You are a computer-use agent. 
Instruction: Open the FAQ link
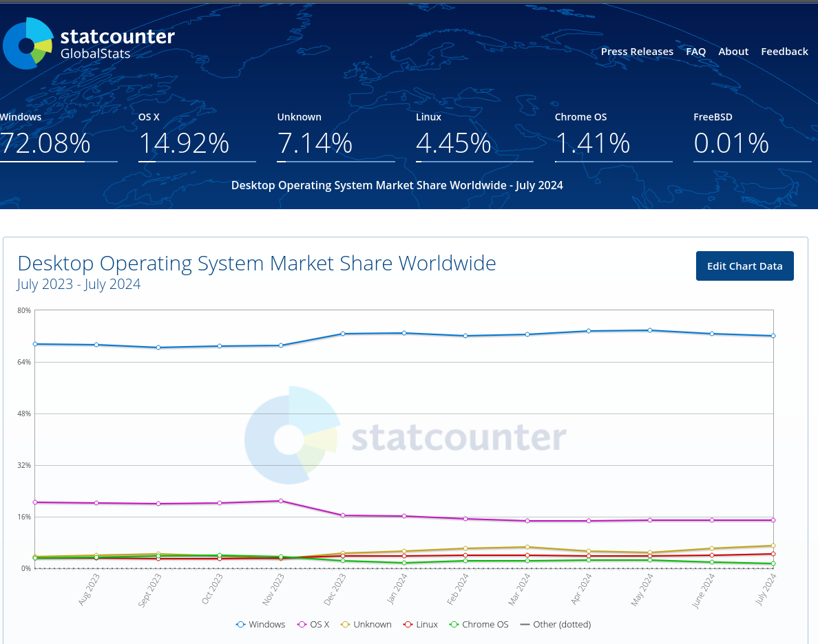coord(695,51)
